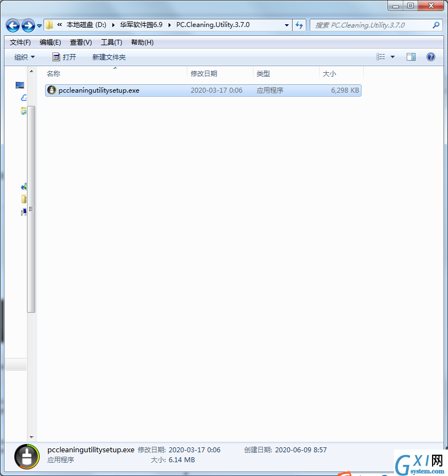Select pccleaningutilitysetup.exe file name

pos(99,90)
